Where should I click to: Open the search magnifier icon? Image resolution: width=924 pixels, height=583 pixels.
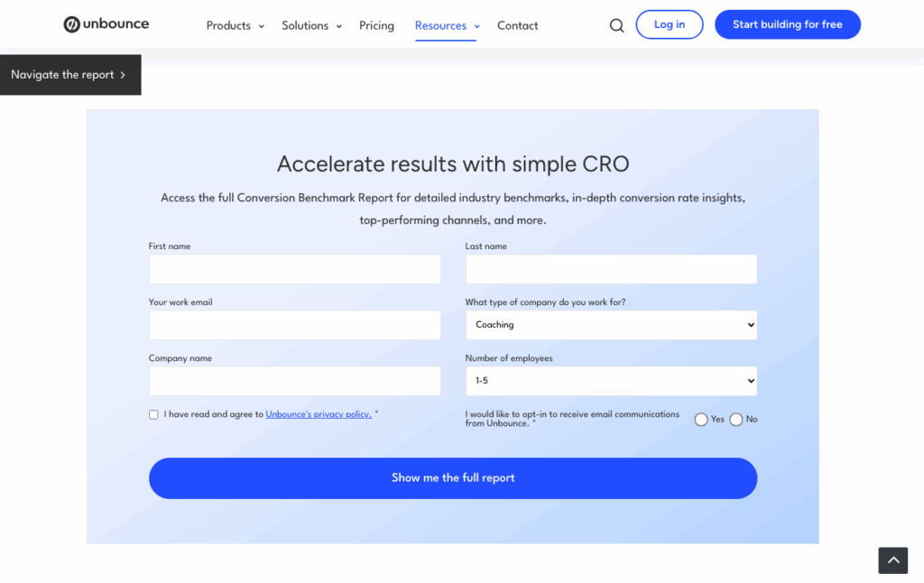[x=616, y=25]
